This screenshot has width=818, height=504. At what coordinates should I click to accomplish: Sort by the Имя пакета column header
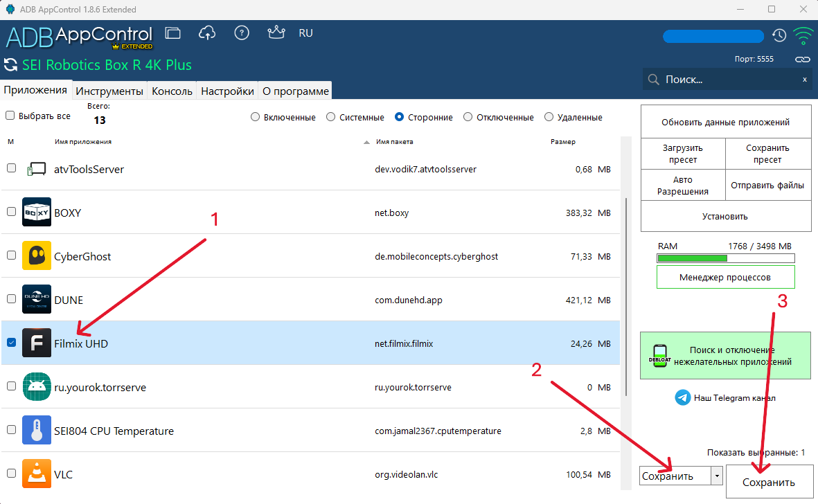[x=394, y=142]
